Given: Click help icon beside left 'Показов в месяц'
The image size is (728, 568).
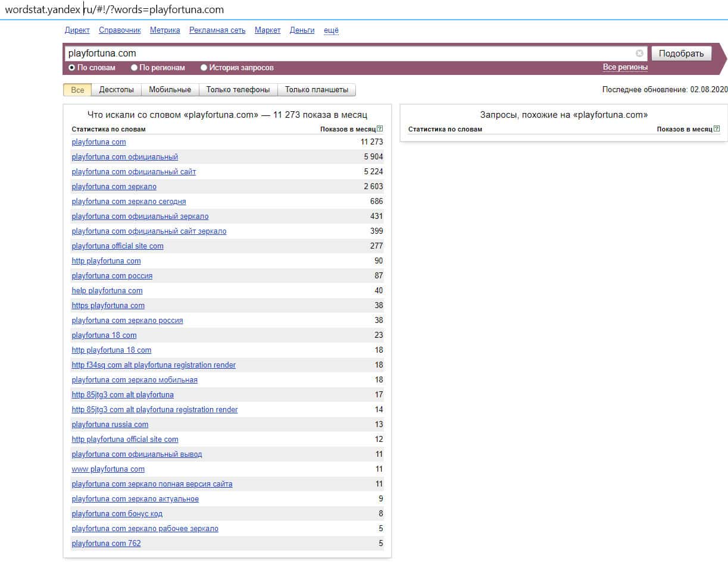Looking at the screenshot, I should point(380,129).
